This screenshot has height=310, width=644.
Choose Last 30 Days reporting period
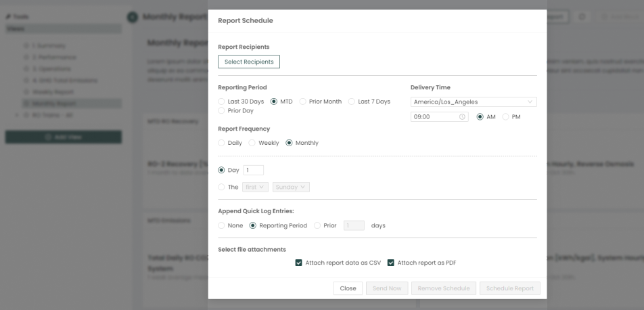pos(222,102)
